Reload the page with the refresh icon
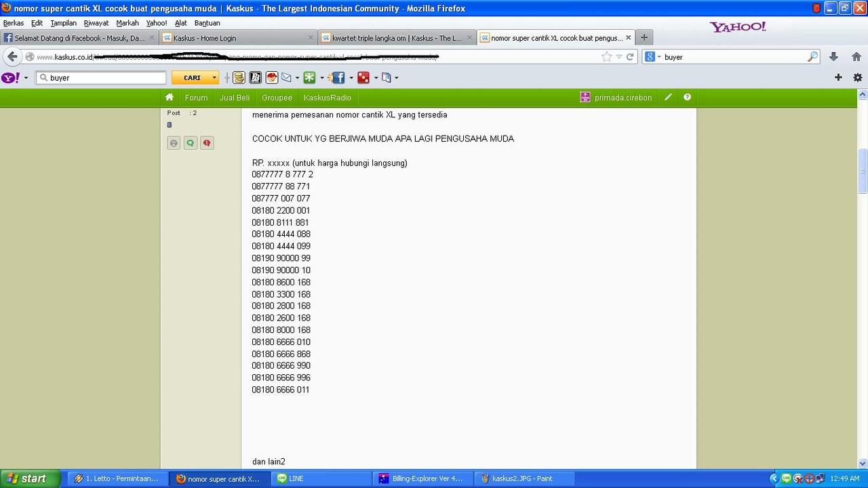 click(630, 57)
